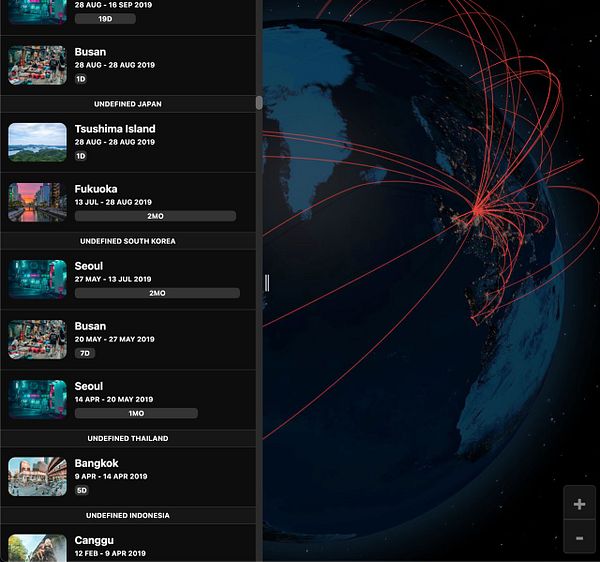Click the 5D duration badge under Bangkok

point(82,490)
